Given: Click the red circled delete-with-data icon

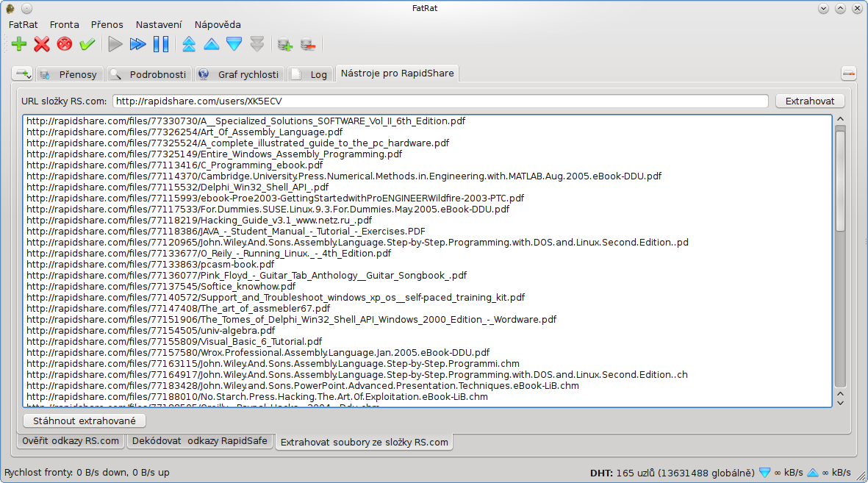Looking at the screenshot, I should (65, 44).
